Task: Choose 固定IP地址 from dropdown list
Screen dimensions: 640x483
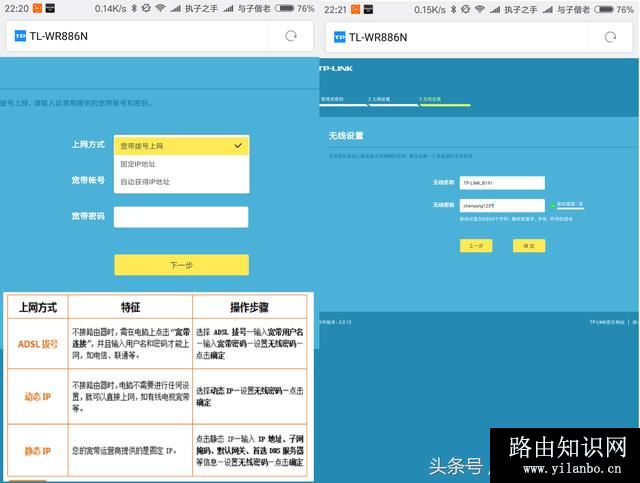Action: coord(182,164)
